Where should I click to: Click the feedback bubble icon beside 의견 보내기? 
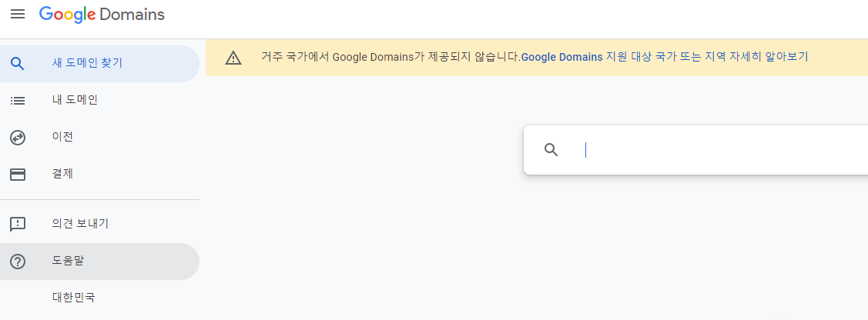(18, 225)
